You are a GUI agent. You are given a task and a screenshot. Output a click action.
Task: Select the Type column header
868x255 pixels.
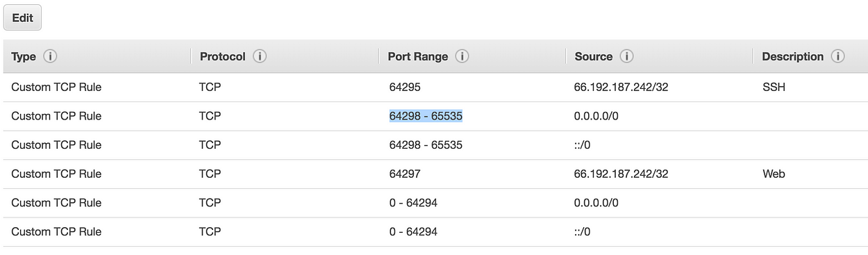tap(24, 57)
